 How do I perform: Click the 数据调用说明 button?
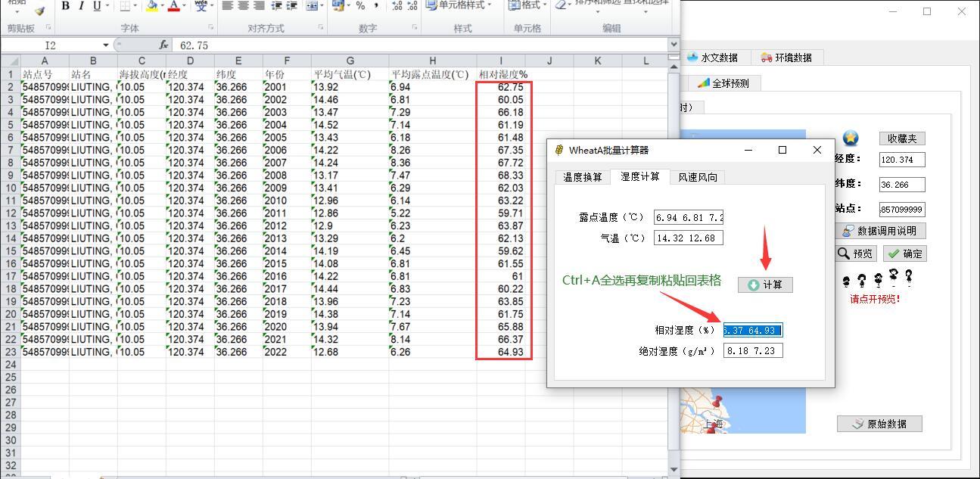pos(879,231)
